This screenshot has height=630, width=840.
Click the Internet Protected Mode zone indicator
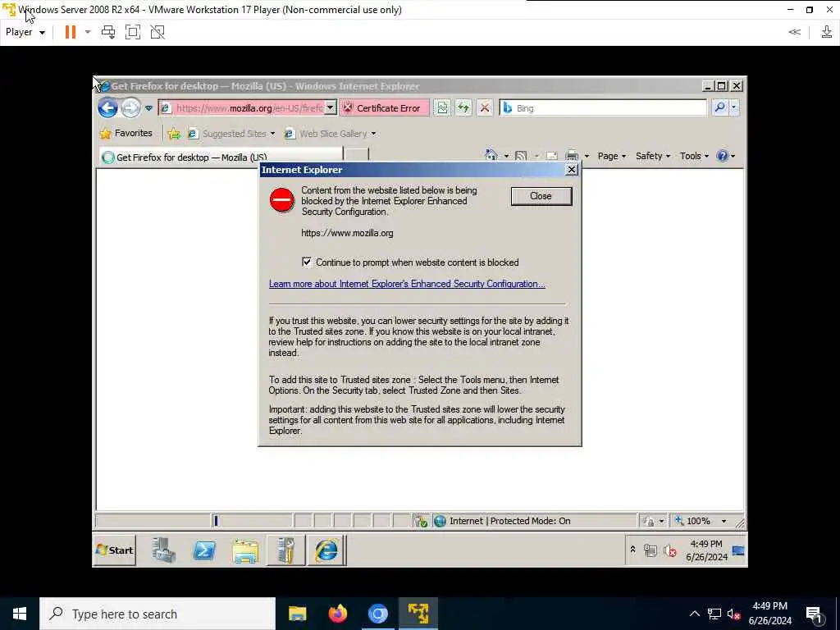coord(502,521)
